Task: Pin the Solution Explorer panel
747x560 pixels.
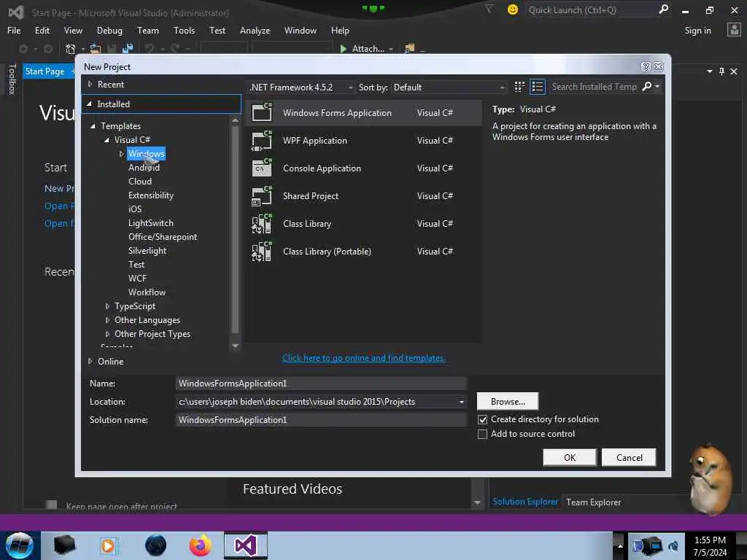Action: (x=721, y=71)
